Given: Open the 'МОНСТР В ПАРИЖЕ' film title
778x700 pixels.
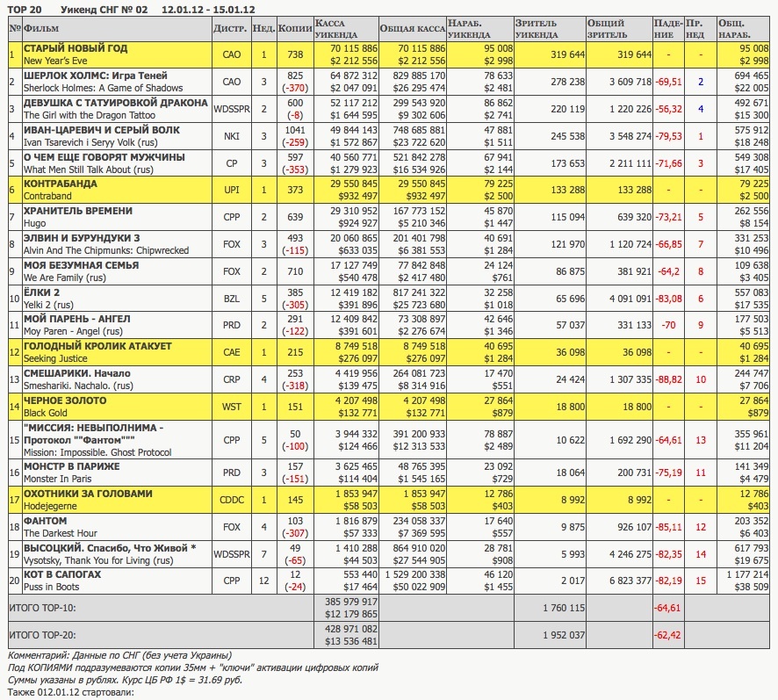Looking at the screenshot, I should (x=74, y=467).
